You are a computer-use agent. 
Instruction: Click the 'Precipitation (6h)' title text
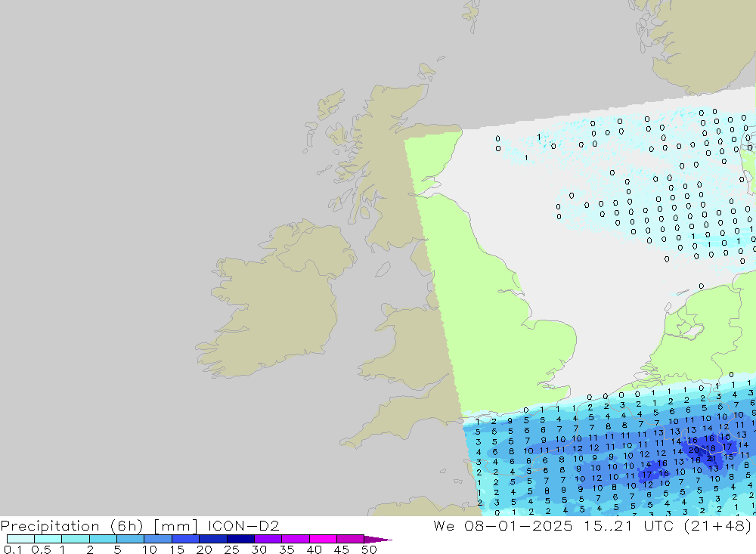(72, 525)
